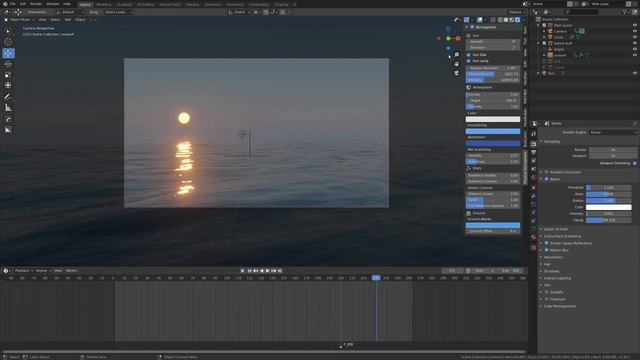Open the Edit menu
Image resolution: width=640 pixels, height=360 pixels.
(x=23, y=4)
